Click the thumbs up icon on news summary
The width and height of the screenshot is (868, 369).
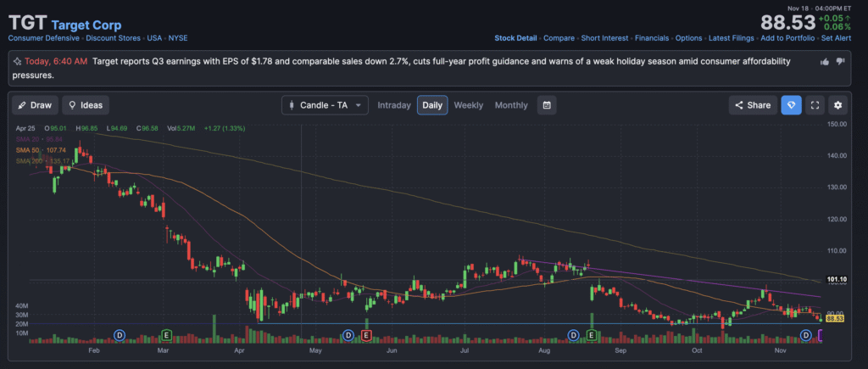825,62
